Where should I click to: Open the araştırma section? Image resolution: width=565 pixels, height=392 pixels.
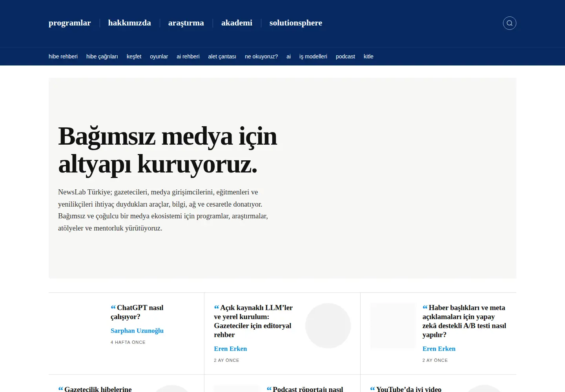pyautogui.click(x=186, y=23)
